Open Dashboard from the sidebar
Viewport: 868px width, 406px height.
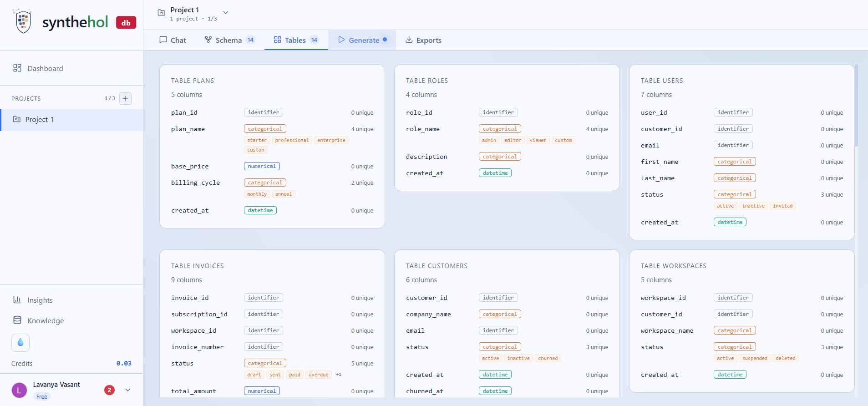[71, 68]
